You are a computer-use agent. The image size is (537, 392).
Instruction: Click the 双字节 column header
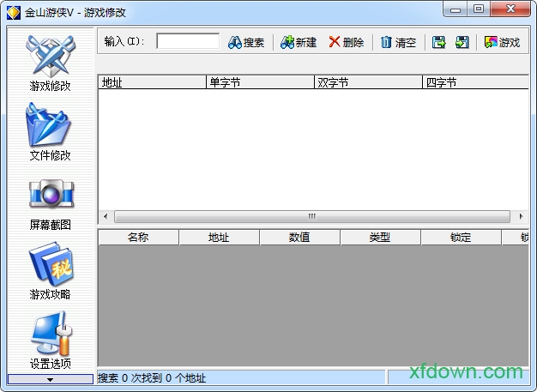point(369,82)
